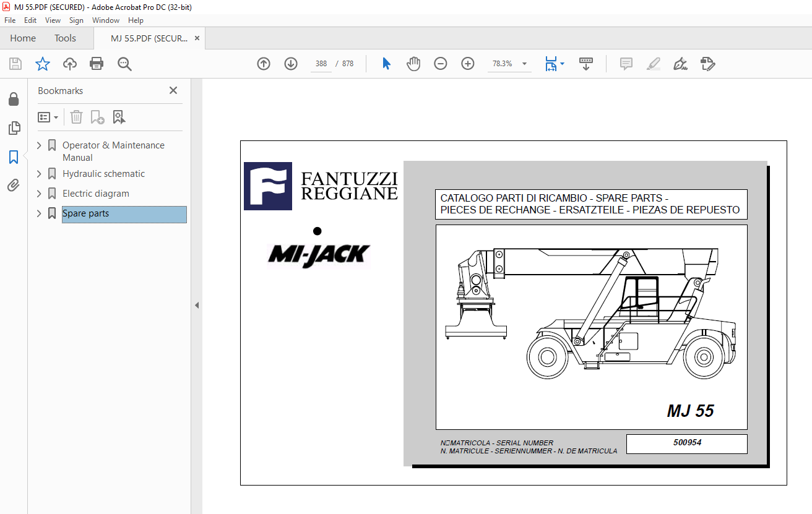The height and width of the screenshot is (514, 812).
Task: Expand the Electric diagram bookmark
Action: pos(40,194)
